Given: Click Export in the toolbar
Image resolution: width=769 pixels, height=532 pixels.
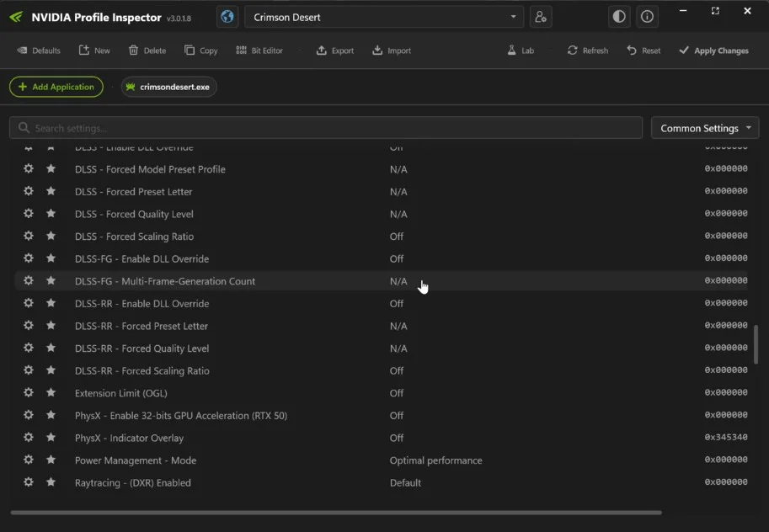Looking at the screenshot, I should click(x=334, y=51).
